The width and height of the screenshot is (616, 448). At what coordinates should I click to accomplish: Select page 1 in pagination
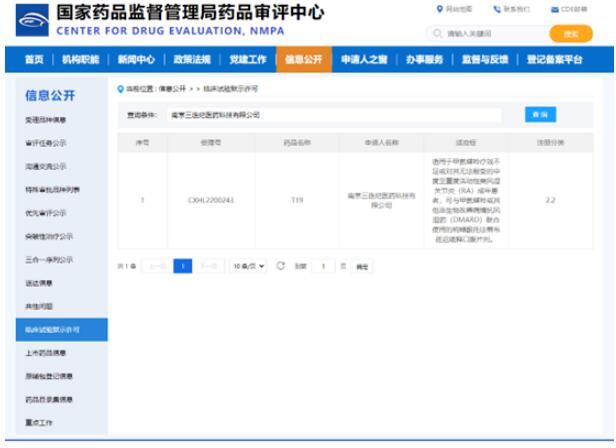[x=183, y=266]
